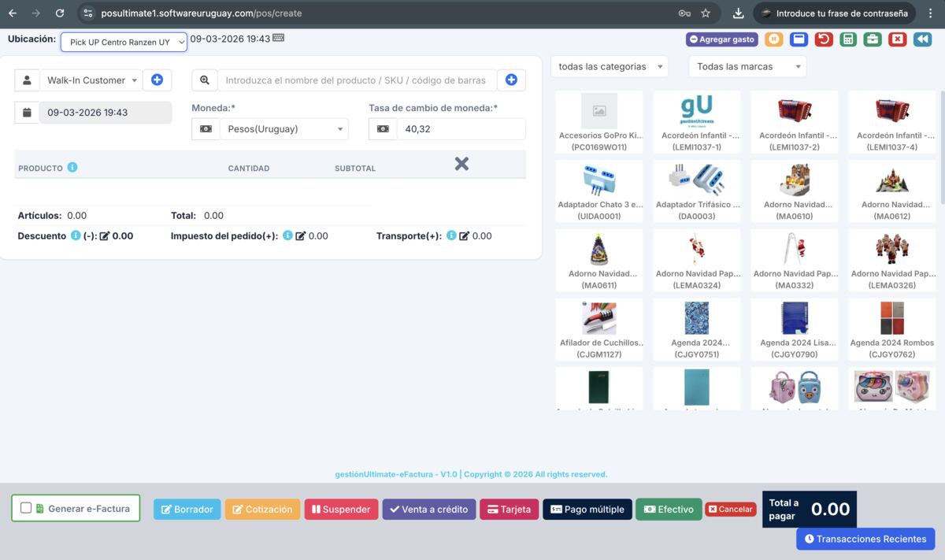Click the Efectivo payment button
The height and width of the screenshot is (560, 945).
pos(669,510)
